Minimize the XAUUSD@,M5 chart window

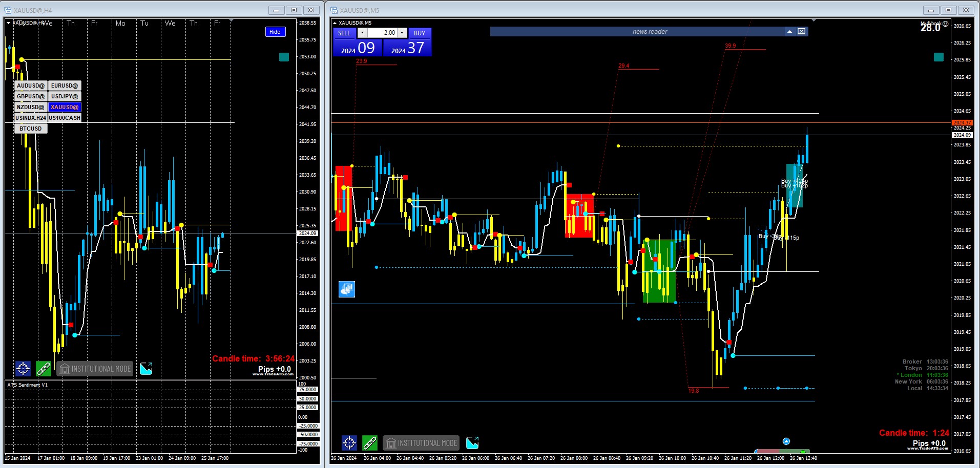931,10
